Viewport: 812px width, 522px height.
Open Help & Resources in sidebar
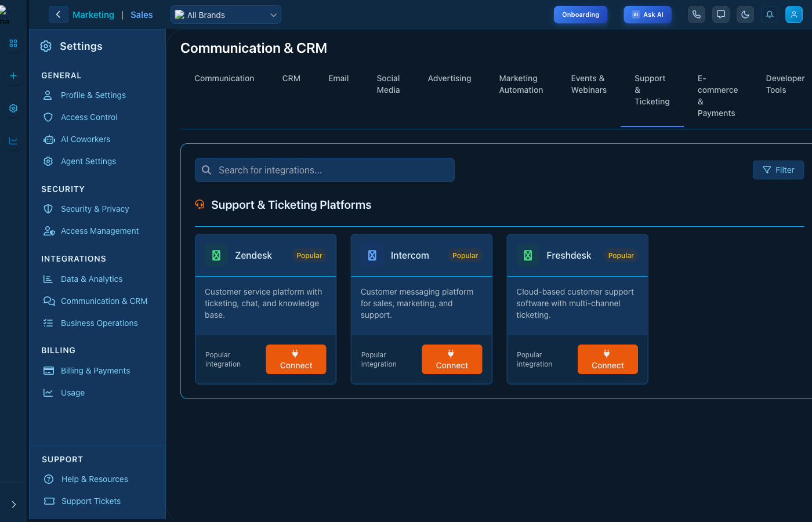pyautogui.click(x=95, y=479)
